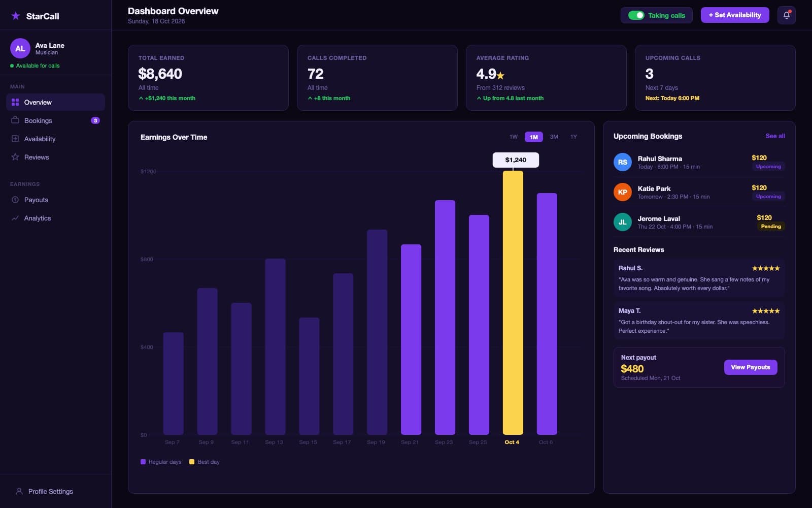The image size is (812, 508).
Task: Click the Bookings briefcase icon
Action: click(x=15, y=120)
